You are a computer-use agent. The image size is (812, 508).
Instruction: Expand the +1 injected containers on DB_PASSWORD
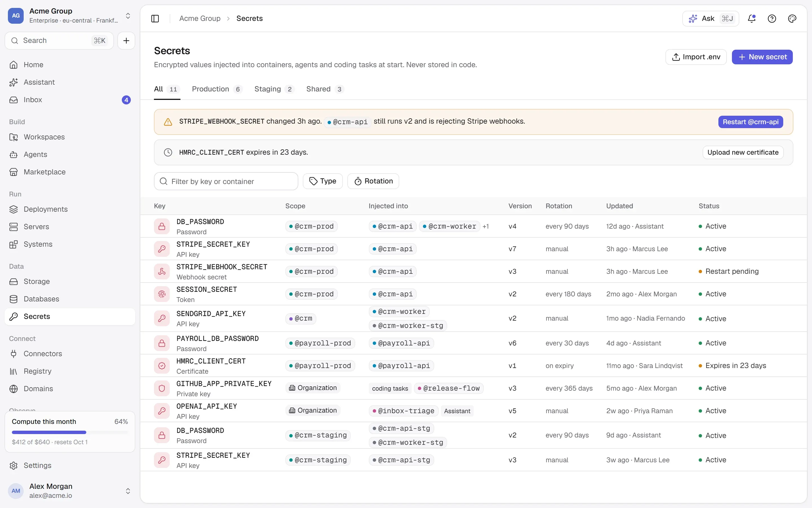(486, 226)
